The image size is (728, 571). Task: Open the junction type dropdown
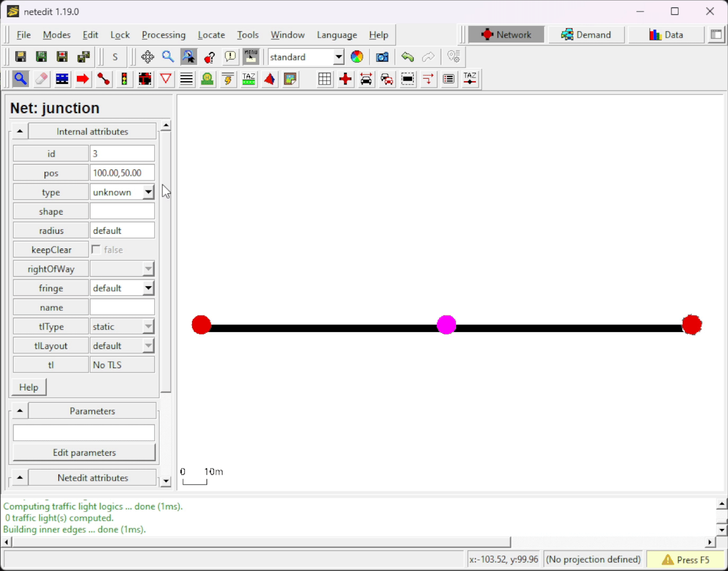point(148,192)
